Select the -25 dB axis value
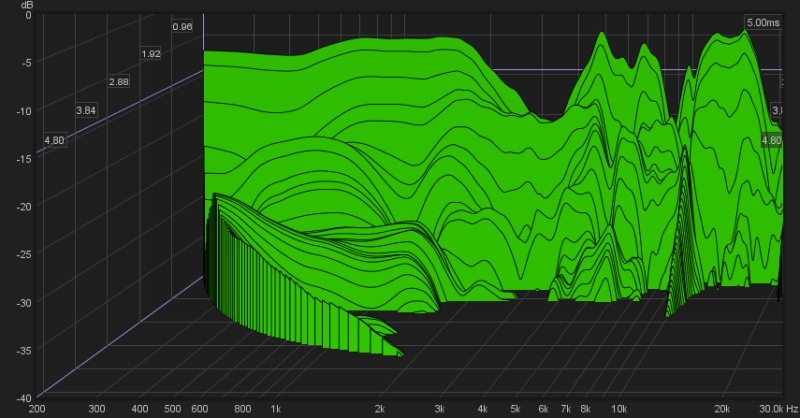Image resolution: width=800 pixels, height=418 pixels. [x=24, y=254]
